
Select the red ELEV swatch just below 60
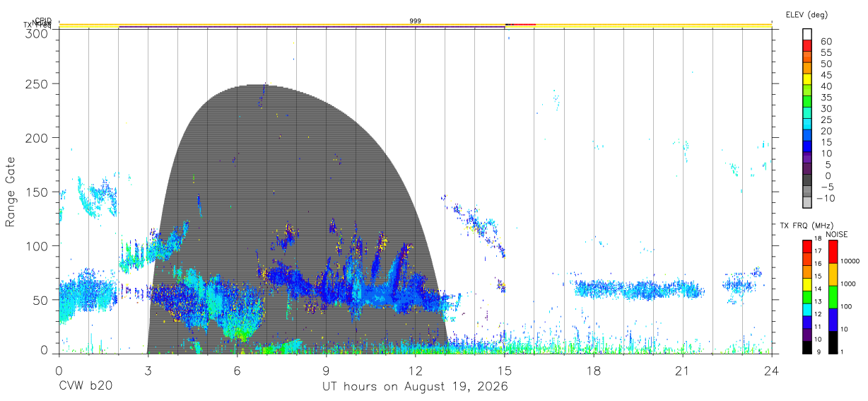click(807, 45)
